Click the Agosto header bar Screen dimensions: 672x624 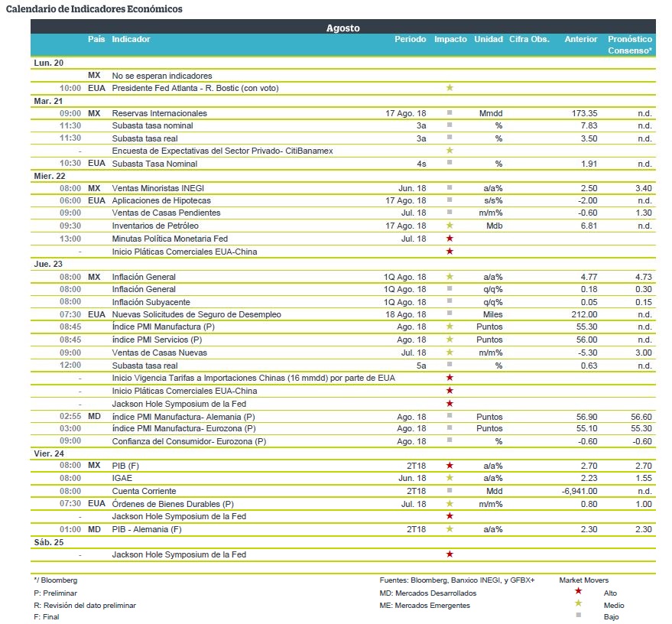coord(342,27)
